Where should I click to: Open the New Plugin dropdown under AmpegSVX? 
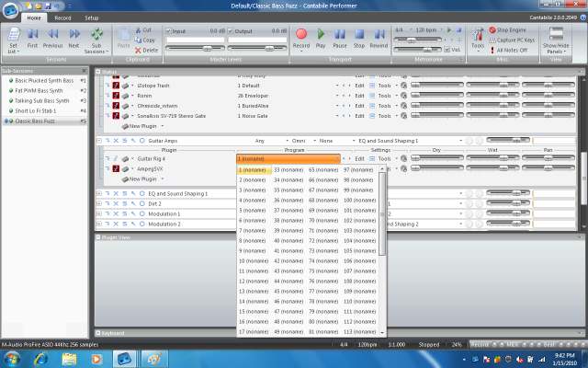click(143, 179)
